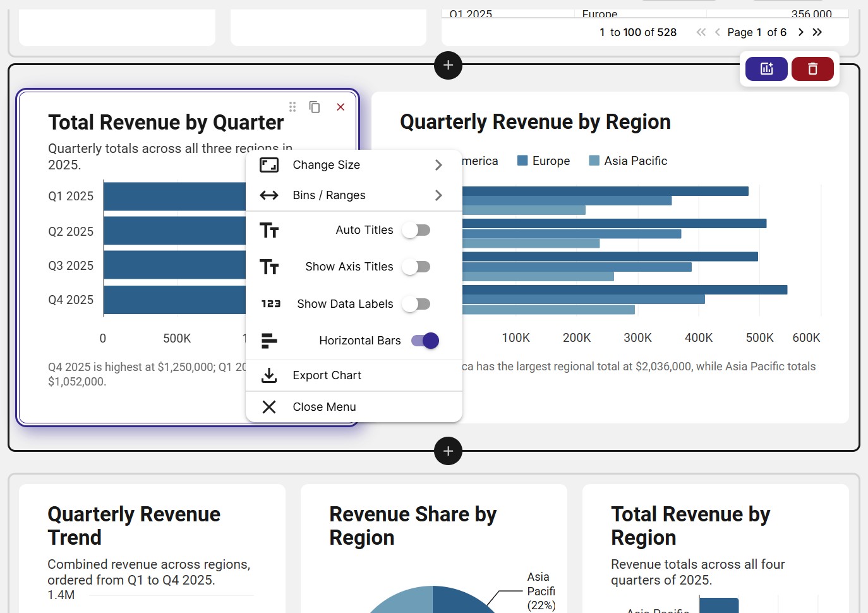The width and height of the screenshot is (868, 613).
Task: Add a row using the lower plus button
Action: point(448,451)
